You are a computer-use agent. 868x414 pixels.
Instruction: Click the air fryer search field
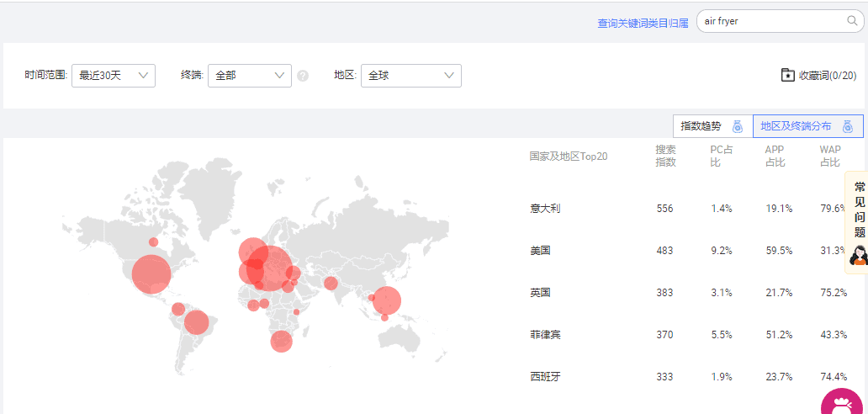click(772, 21)
